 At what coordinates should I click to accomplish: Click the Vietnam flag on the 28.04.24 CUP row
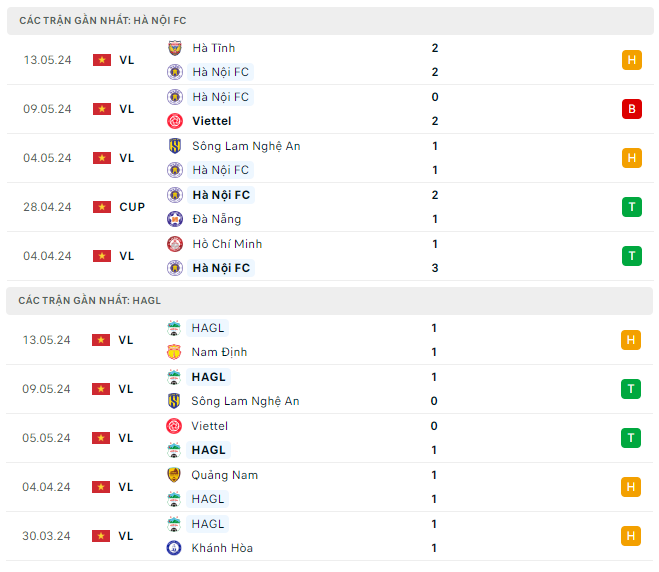pos(102,207)
